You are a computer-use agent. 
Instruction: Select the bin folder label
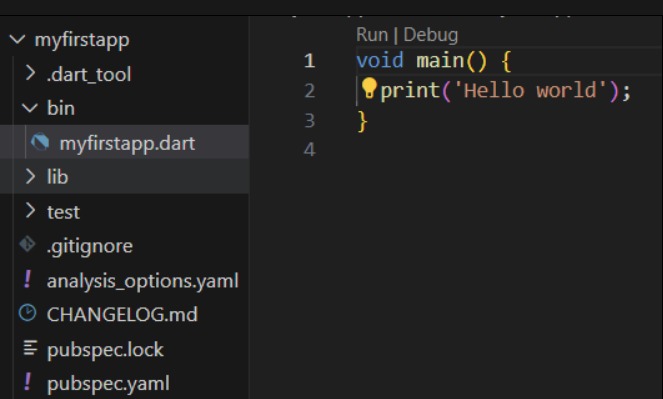(61, 108)
